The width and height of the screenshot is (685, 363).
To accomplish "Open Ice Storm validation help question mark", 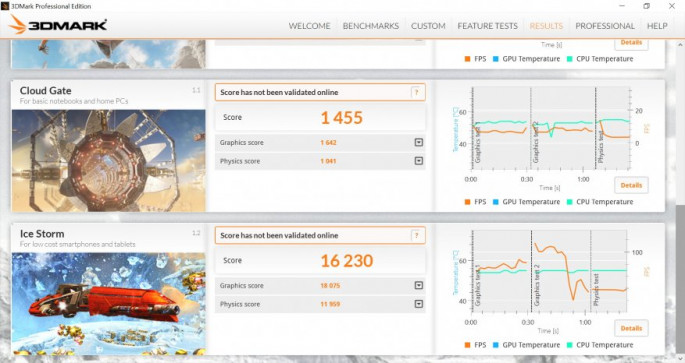I will tap(416, 235).
